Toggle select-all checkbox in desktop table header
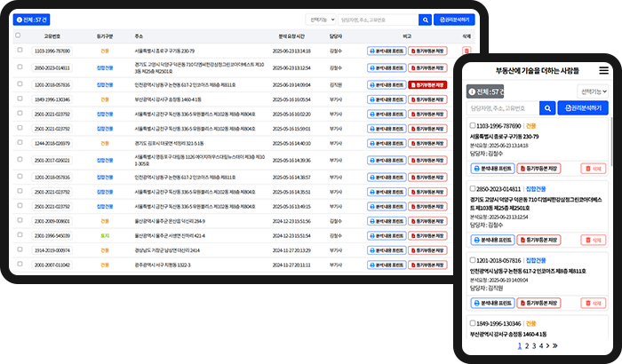Screen dimensions: 622x364 point(18,36)
